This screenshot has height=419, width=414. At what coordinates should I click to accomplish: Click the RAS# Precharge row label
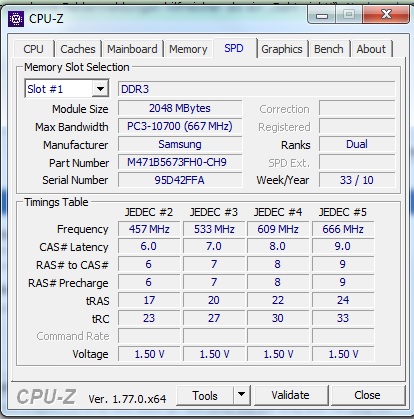pyautogui.click(x=68, y=283)
